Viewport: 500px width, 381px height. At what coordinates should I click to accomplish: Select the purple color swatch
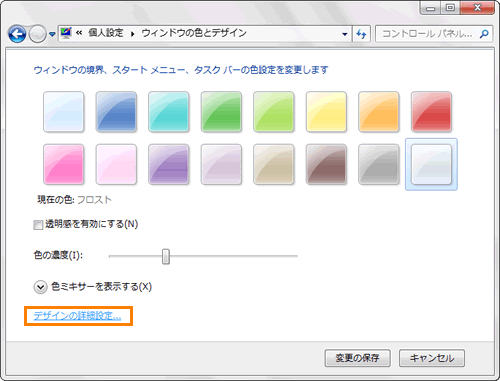(x=169, y=164)
